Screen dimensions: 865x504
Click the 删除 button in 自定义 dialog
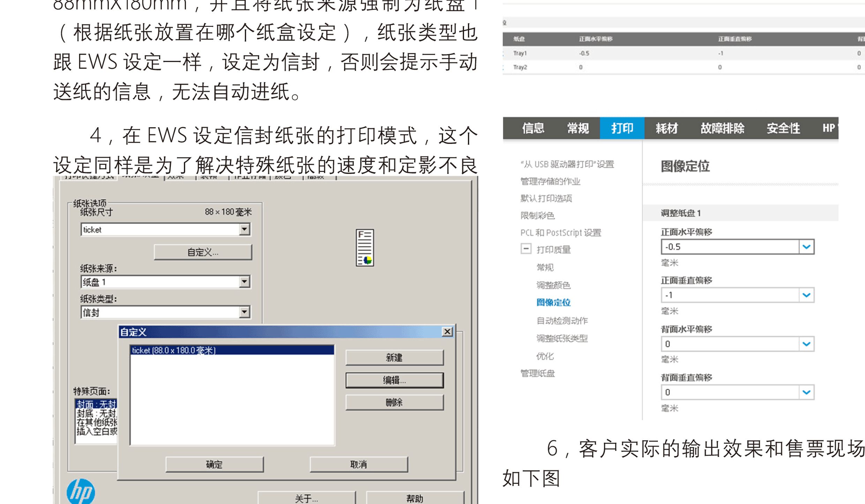[x=394, y=402]
